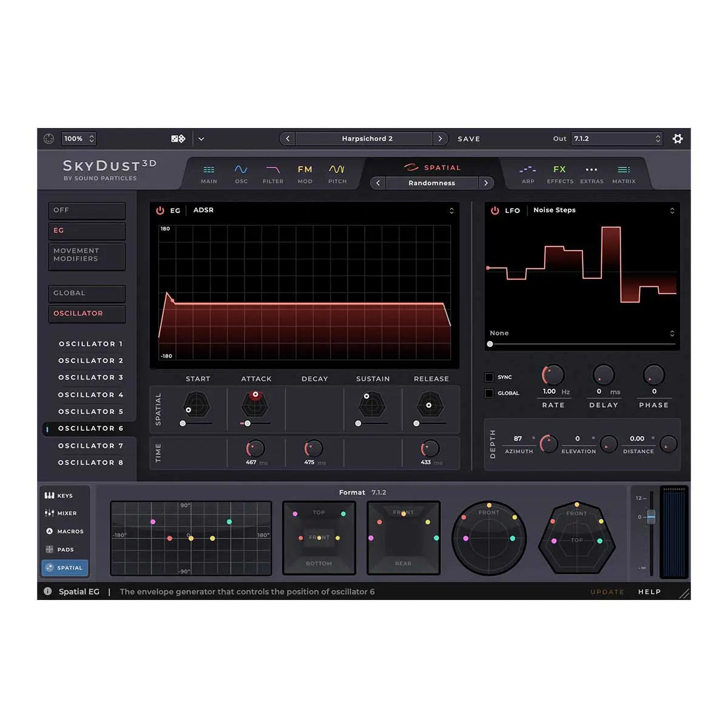Click the SAVE preset button
728x728 pixels.
click(x=468, y=138)
